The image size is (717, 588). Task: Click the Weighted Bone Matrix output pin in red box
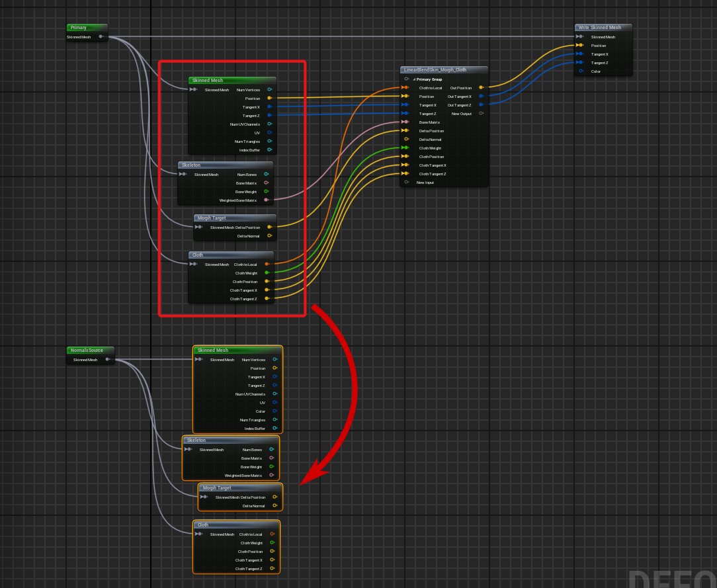(x=266, y=200)
